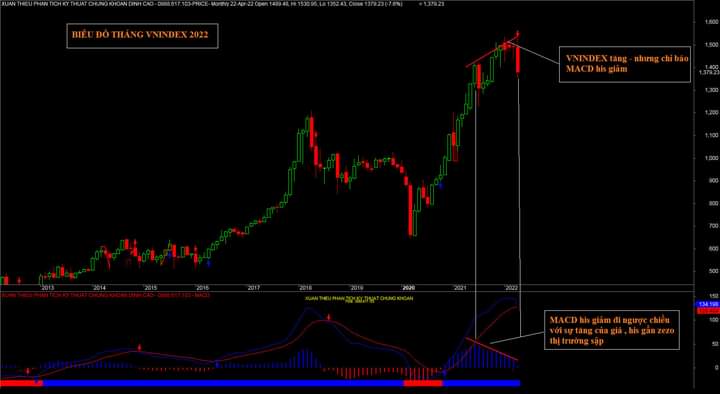720x394 pixels.
Task: Click the long blue segment of the bottom ribbon
Action: [223, 383]
